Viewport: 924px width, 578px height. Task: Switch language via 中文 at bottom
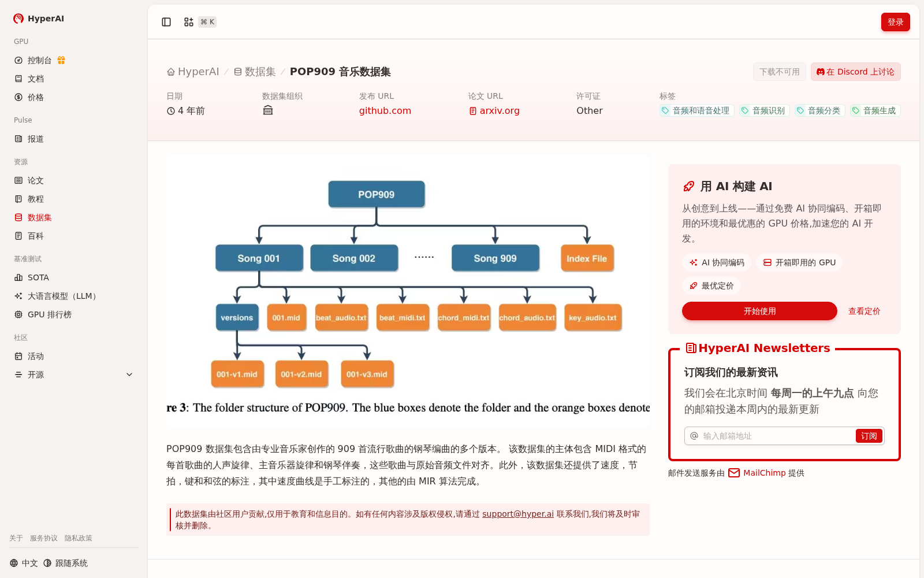24,563
